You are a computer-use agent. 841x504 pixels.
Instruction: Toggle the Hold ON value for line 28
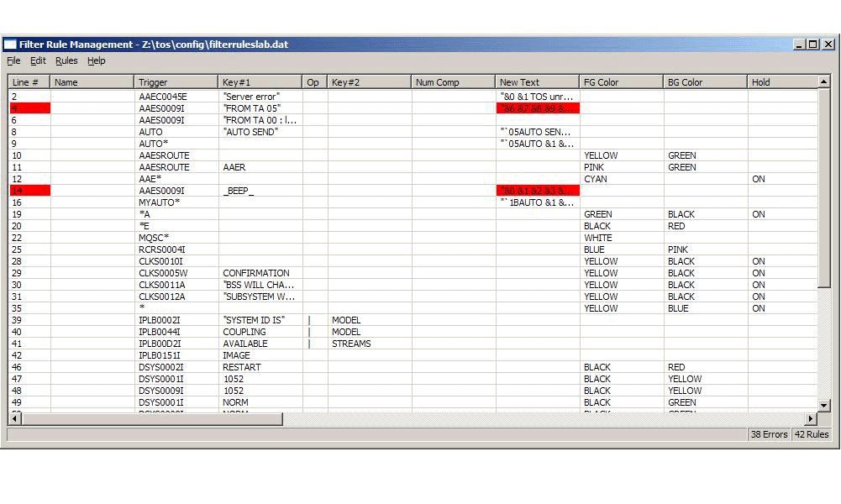pyautogui.click(x=759, y=261)
